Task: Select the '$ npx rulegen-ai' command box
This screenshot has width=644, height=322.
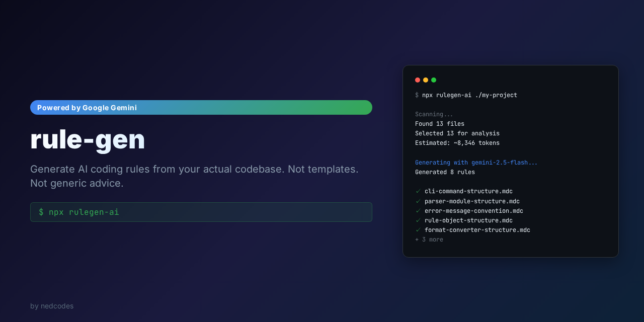Action: [x=201, y=212]
